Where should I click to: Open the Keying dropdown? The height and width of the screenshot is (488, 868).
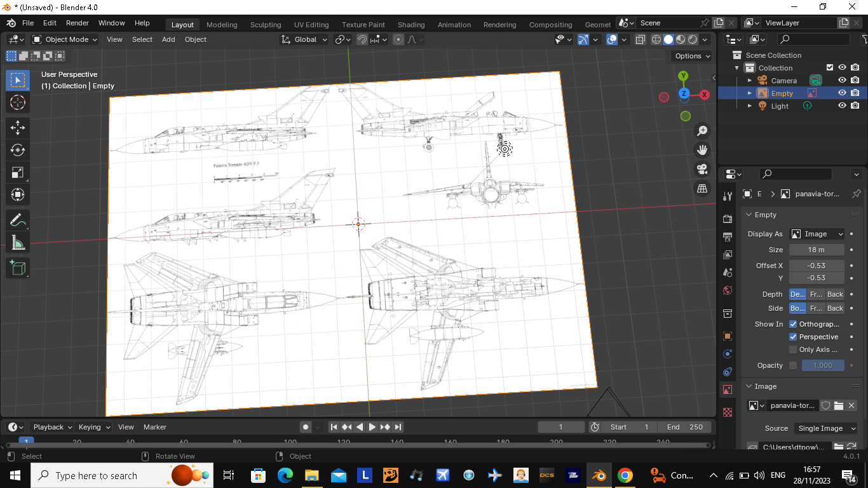(x=94, y=427)
